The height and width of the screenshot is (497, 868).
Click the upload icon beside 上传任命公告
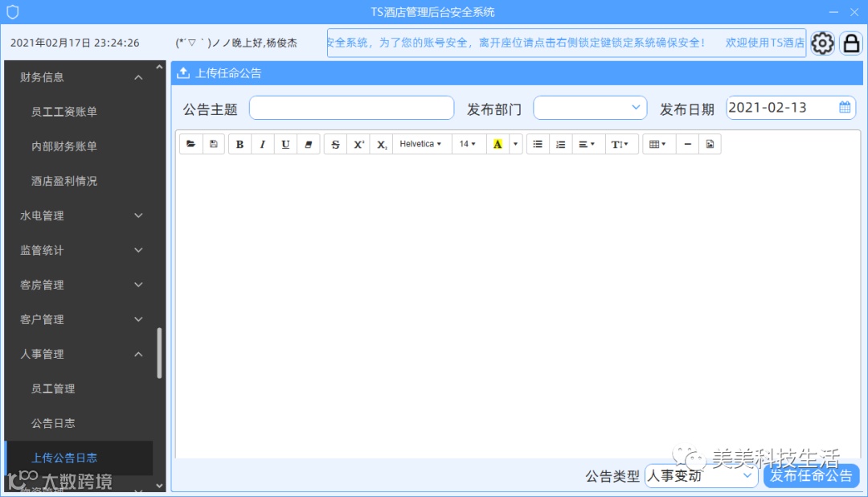coord(183,73)
